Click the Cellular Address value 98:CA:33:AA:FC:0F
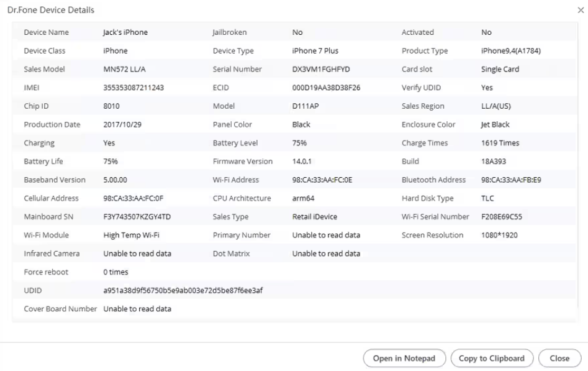Screen dimensions: 588x371 click(x=133, y=198)
